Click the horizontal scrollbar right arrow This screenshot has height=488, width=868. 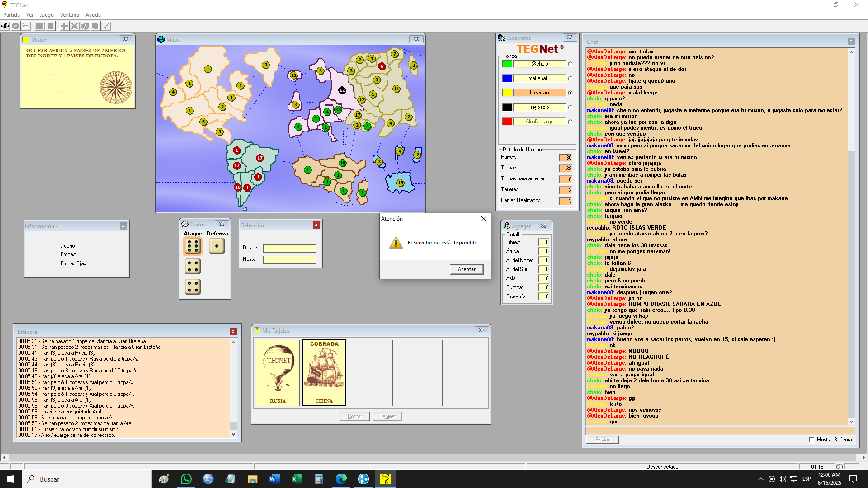point(863,457)
